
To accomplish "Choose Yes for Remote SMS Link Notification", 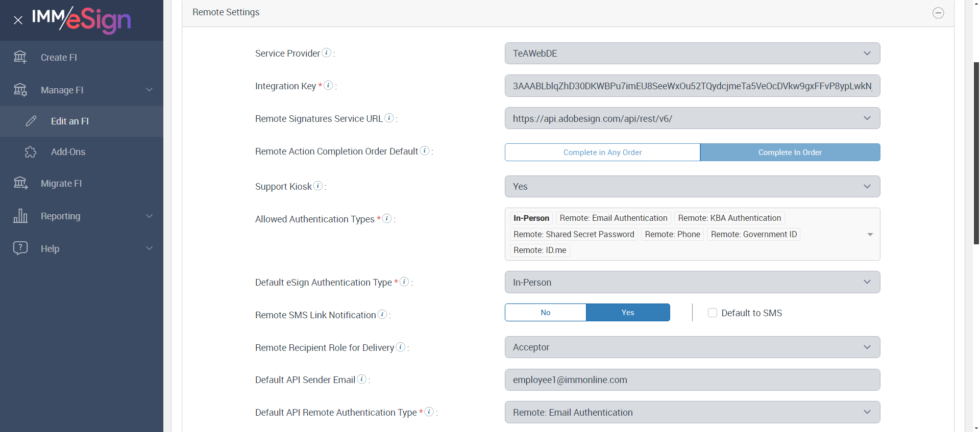I will tap(628, 313).
